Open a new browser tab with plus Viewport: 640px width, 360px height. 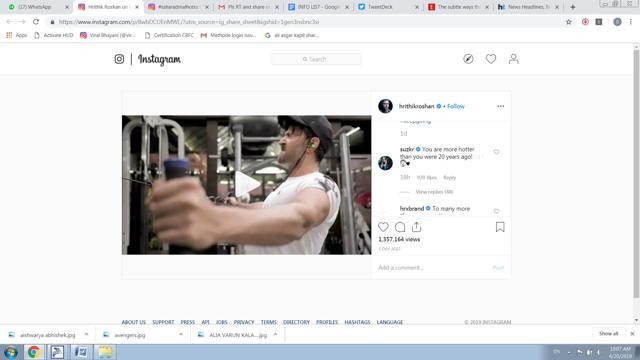pyautogui.click(x=573, y=7)
